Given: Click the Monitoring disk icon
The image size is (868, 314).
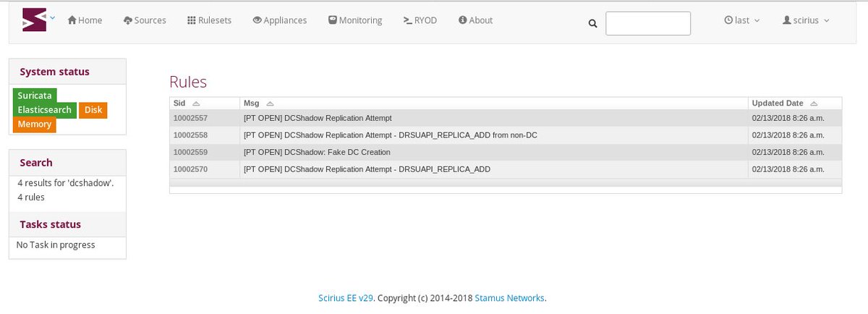Looking at the screenshot, I should click(332, 20).
